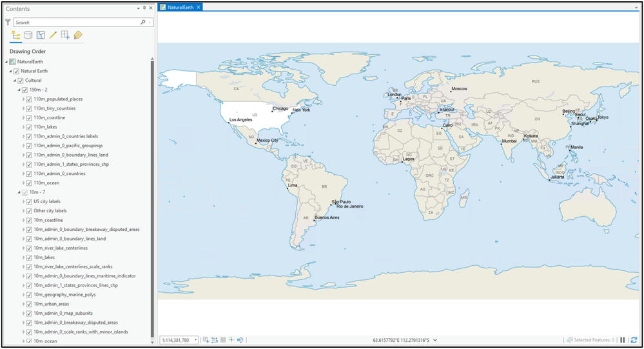Select List By Drawing Order icon
644x349 pixels.
point(16,35)
